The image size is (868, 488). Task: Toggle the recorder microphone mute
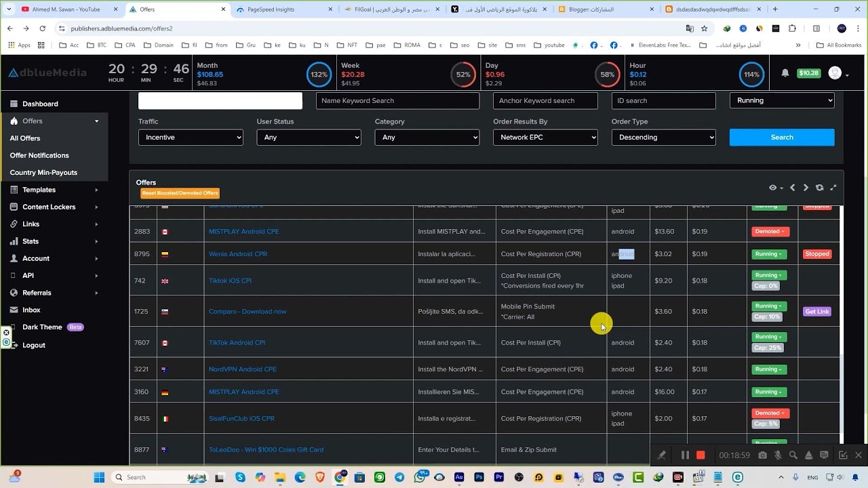click(x=778, y=455)
